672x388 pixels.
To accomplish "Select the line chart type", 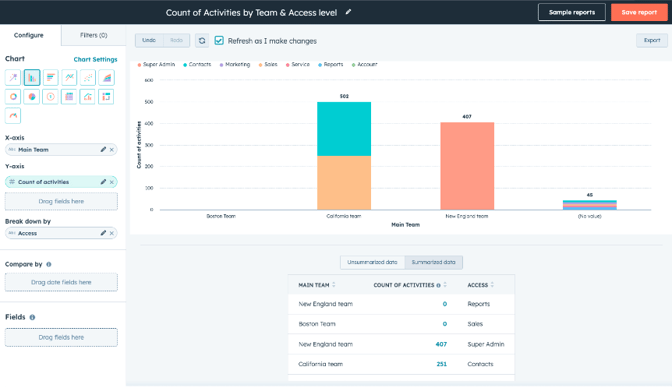I will point(69,78).
